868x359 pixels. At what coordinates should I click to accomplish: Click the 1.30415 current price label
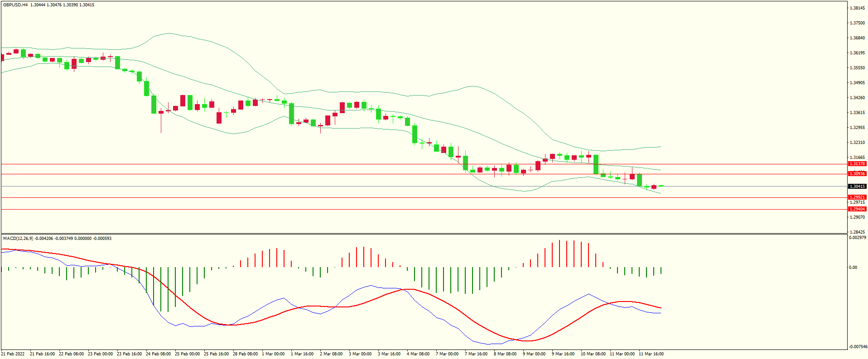click(857, 187)
